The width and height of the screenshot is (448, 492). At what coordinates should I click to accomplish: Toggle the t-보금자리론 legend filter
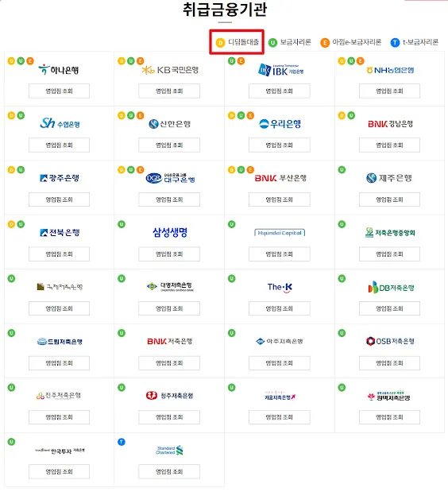tap(415, 42)
